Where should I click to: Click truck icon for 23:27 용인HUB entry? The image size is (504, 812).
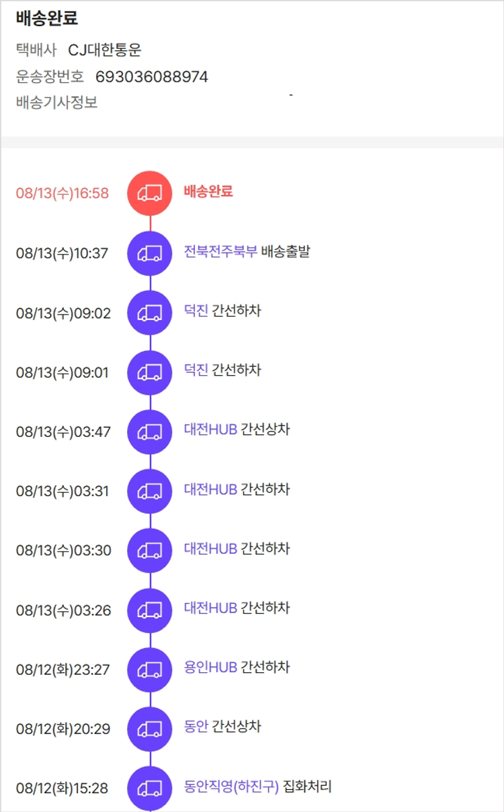pyautogui.click(x=149, y=669)
